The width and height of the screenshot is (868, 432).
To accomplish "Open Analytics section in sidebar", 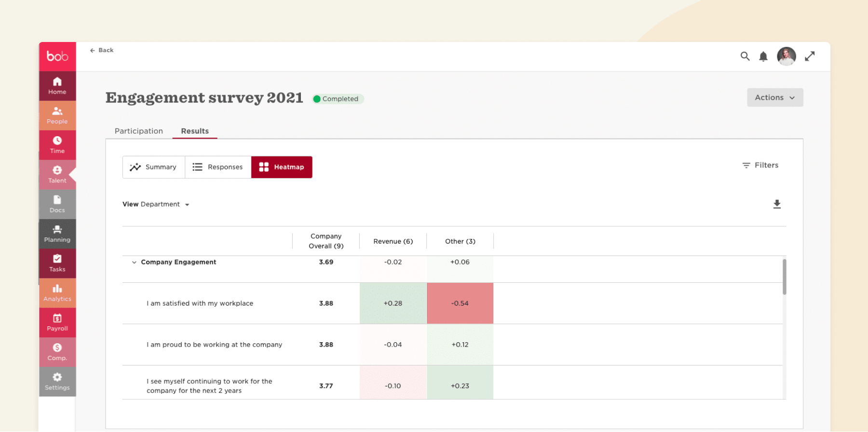I will coord(57,293).
